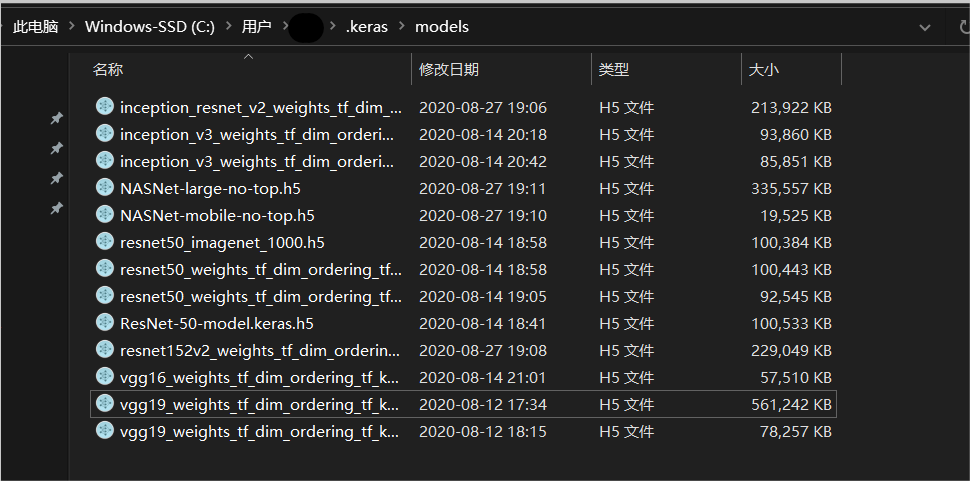Click file icon of the 561,242 KB vgg19 file

105,404
